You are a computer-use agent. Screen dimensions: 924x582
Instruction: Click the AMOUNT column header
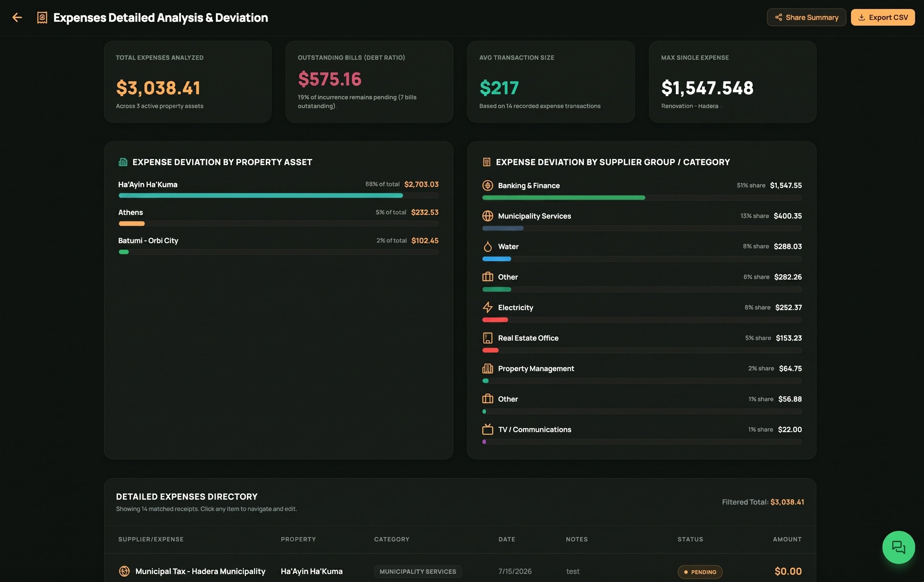click(x=787, y=540)
